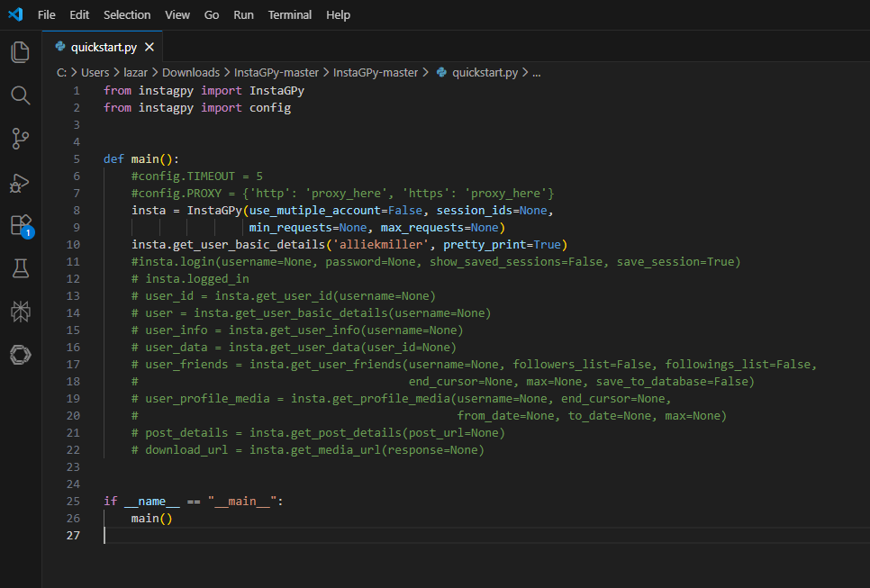Expand the breadcrumb ellipsis after quickstart.py
This screenshot has height=588, width=870.
[536, 72]
